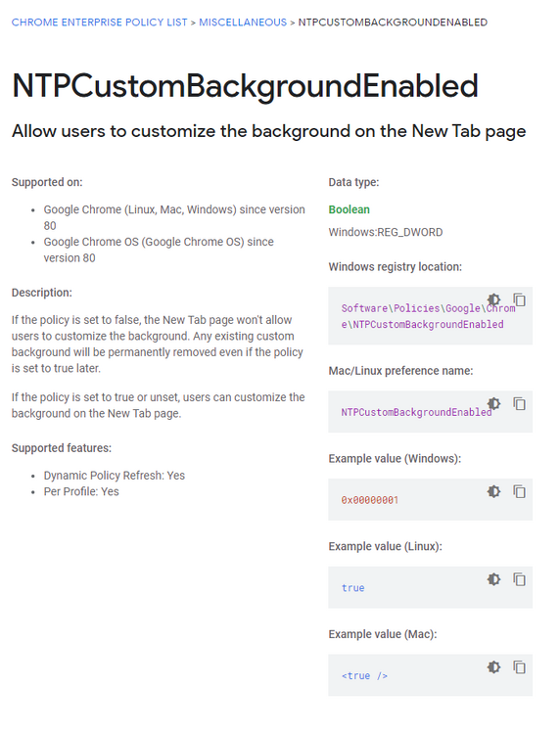Click the 0x00000001 code text

click(370, 500)
